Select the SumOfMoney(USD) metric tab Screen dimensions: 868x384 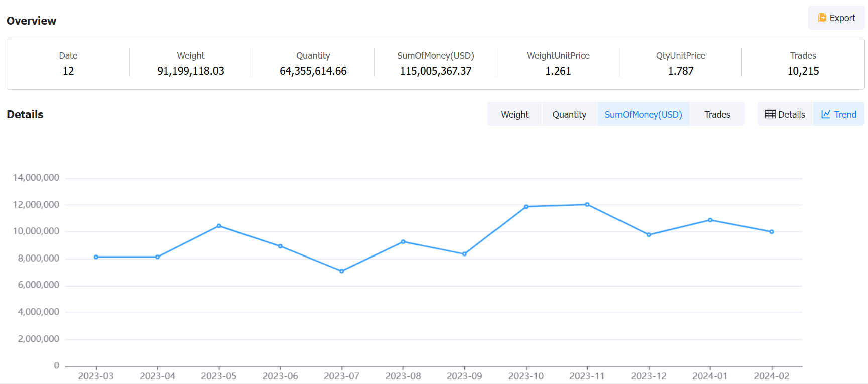coord(643,114)
